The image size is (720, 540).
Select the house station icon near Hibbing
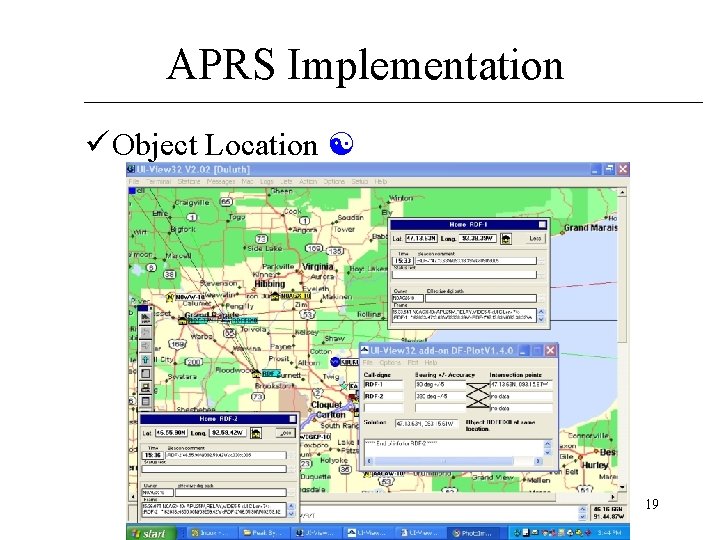pos(275,297)
